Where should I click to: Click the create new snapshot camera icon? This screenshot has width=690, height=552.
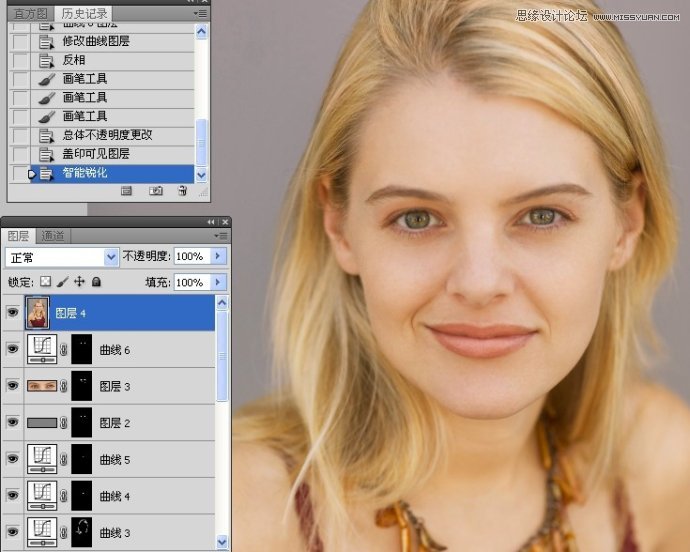[x=156, y=191]
